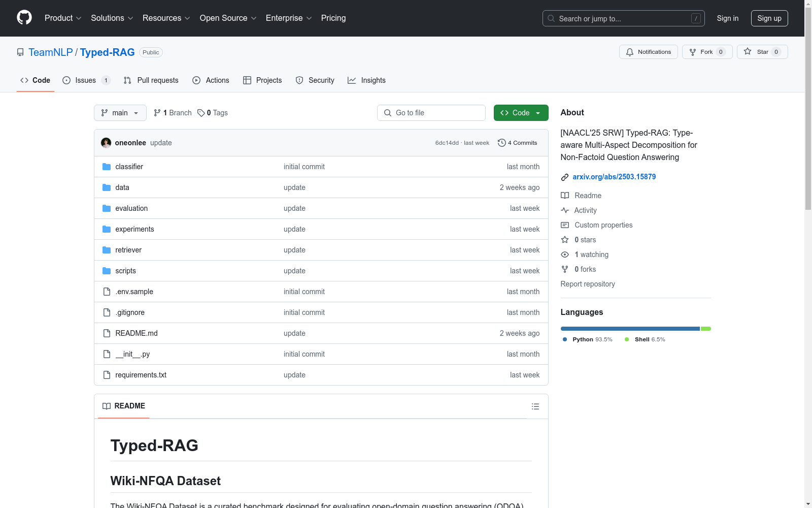Expand the green Code dropdown button

(x=521, y=113)
